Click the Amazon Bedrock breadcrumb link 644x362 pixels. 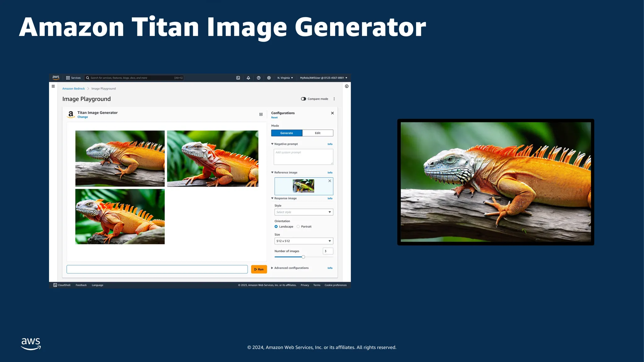click(x=73, y=89)
